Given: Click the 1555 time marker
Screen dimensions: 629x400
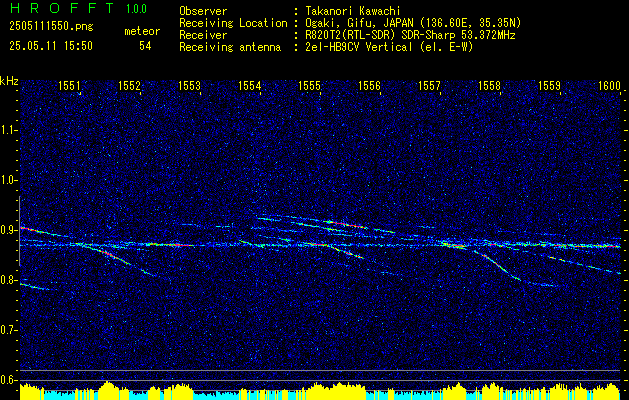Looking at the screenshot, I should (x=310, y=85).
